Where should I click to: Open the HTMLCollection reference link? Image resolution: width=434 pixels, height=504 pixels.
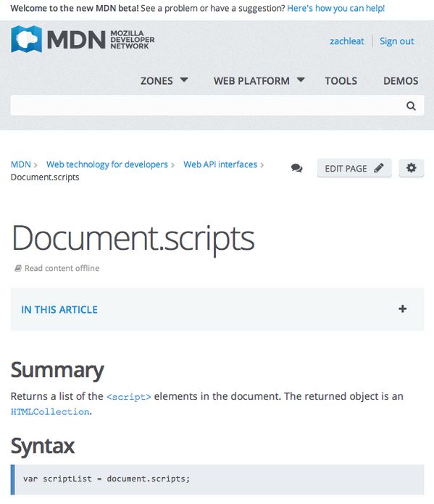50,412
